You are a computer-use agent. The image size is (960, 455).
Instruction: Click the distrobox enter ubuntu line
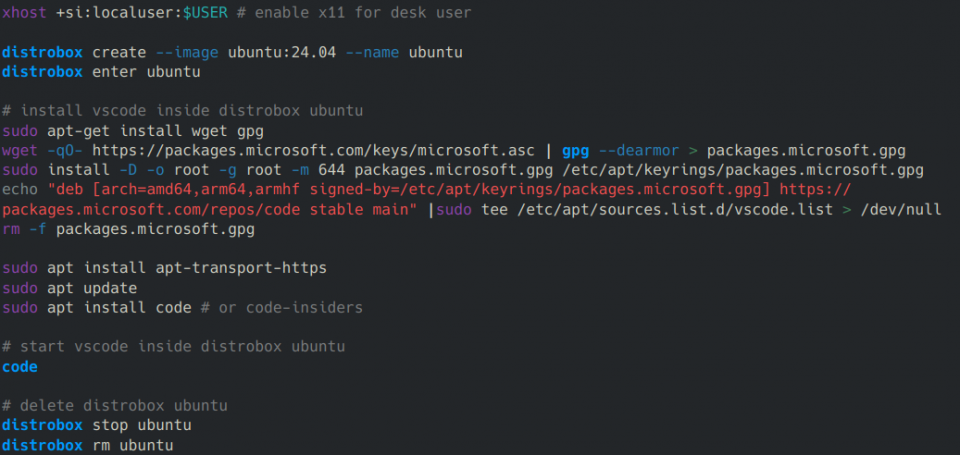[101, 72]
